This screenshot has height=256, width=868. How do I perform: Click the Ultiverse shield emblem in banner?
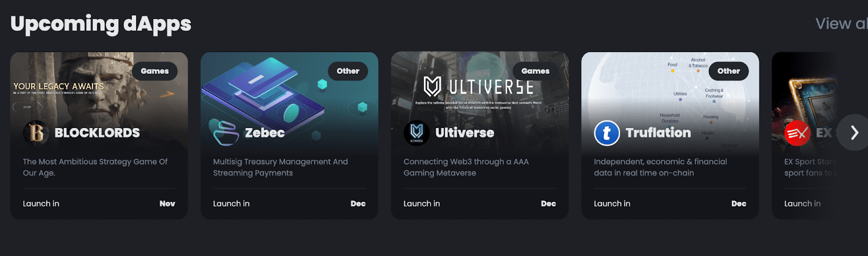click(x=432, y=86)
